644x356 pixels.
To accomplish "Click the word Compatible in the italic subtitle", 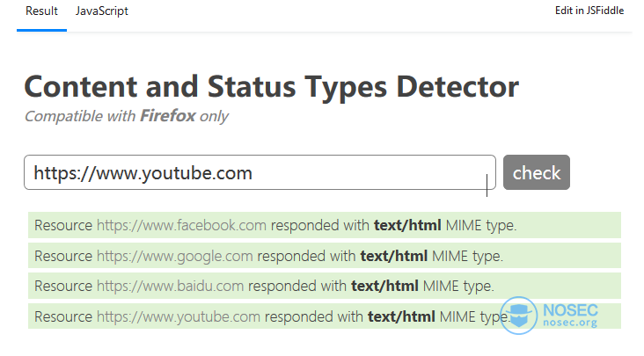I will pos(63,117).
